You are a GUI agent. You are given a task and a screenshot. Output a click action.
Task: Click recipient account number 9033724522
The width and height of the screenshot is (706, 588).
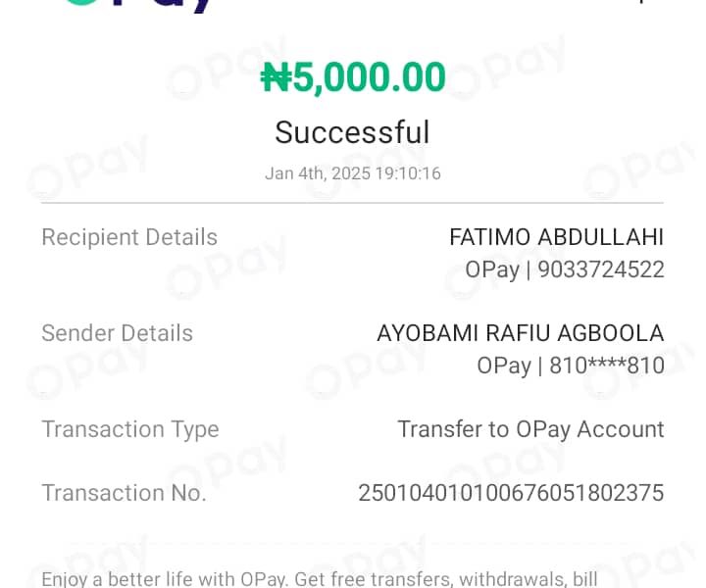coord(599,269)
